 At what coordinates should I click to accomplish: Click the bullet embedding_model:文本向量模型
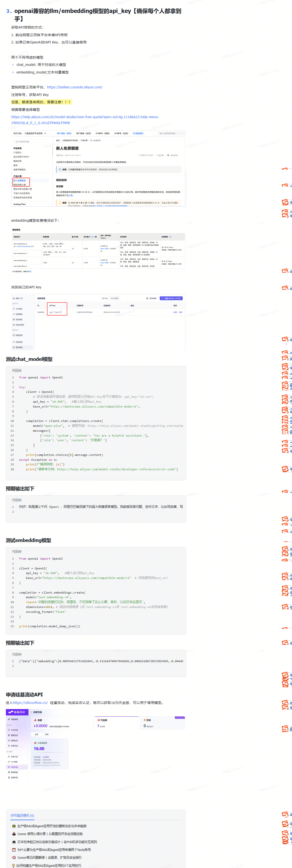click(x=42, y=72)
